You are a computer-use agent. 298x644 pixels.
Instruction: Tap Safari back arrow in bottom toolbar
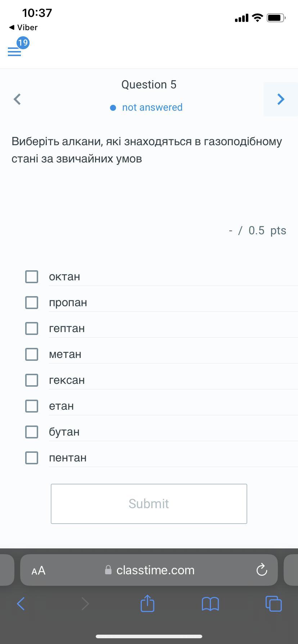[21, 604]
